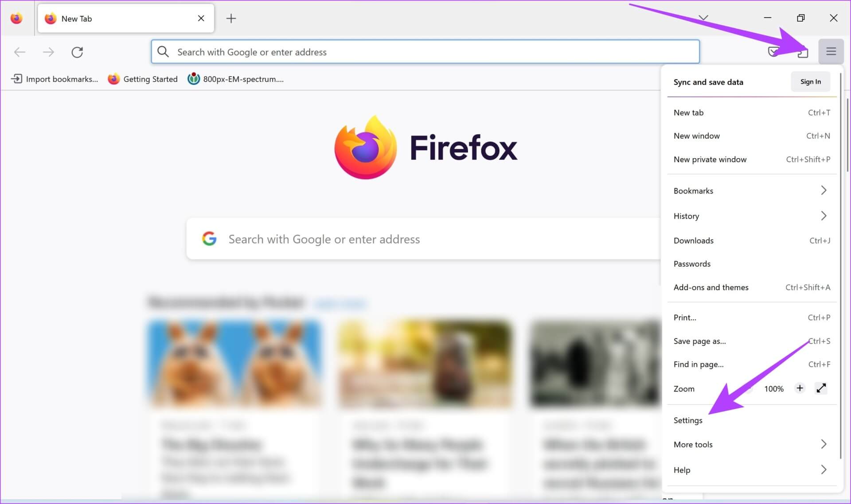Toggle full screen mode icon

pos(821,388)
